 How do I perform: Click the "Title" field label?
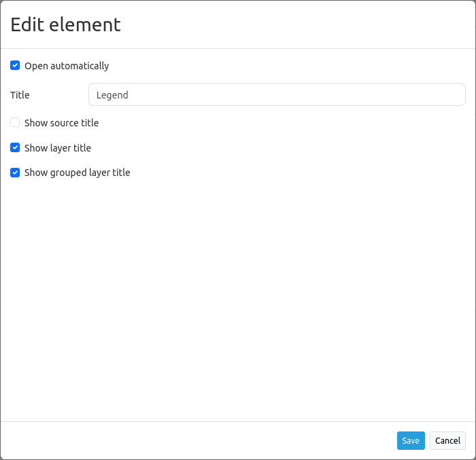[x=20, y=95]
